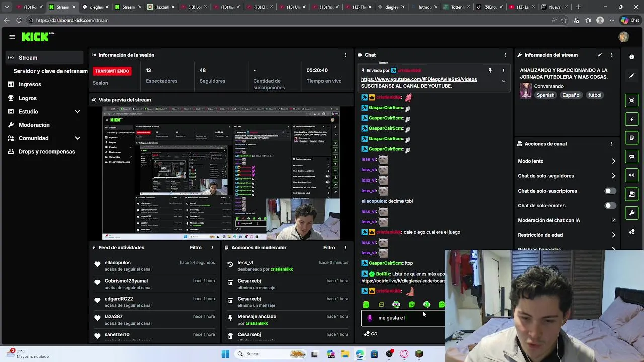Click Mensaje anclado in moderator actions
644x362 pixels.
point(257,316)
